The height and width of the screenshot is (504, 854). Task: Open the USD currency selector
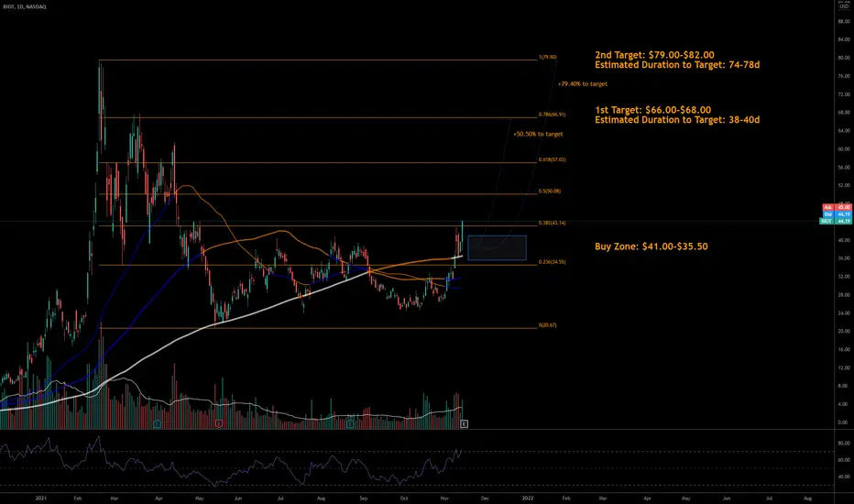pos(844,6)
